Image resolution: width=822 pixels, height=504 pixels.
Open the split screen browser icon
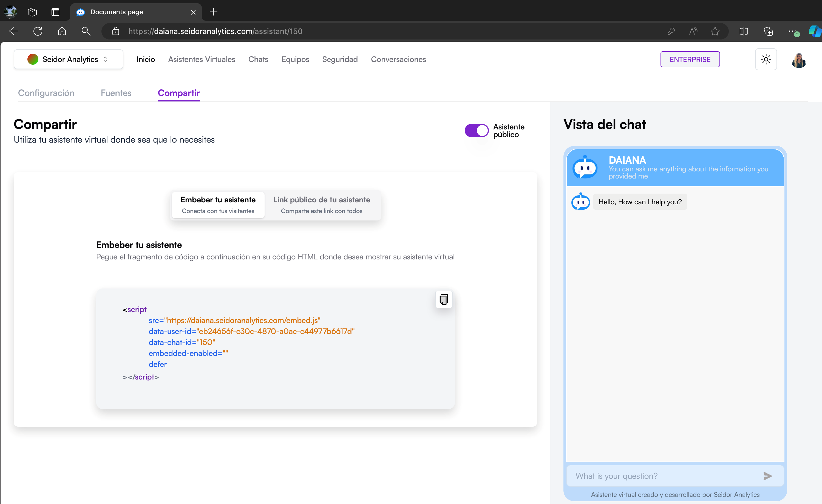tap(744, 31)
